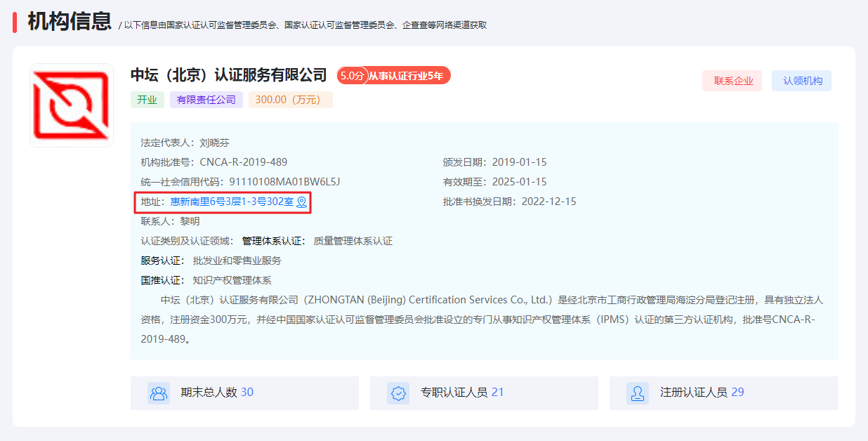Click the 从事认证行业5年 tag
The height and width of the screenshot is (441, 868).
click(x=408, y=76)
